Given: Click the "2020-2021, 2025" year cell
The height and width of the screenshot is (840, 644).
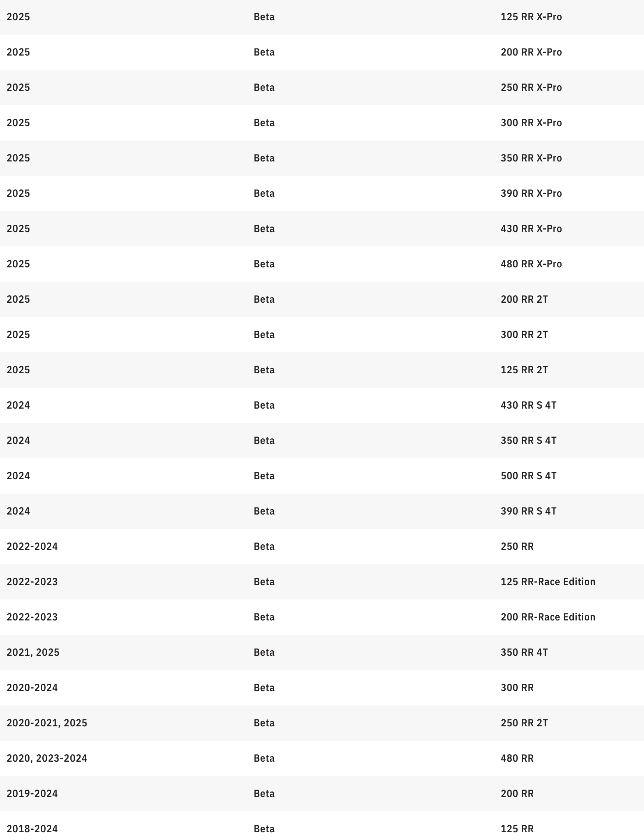Looking at the screenshot, I should tap(47, 723).
